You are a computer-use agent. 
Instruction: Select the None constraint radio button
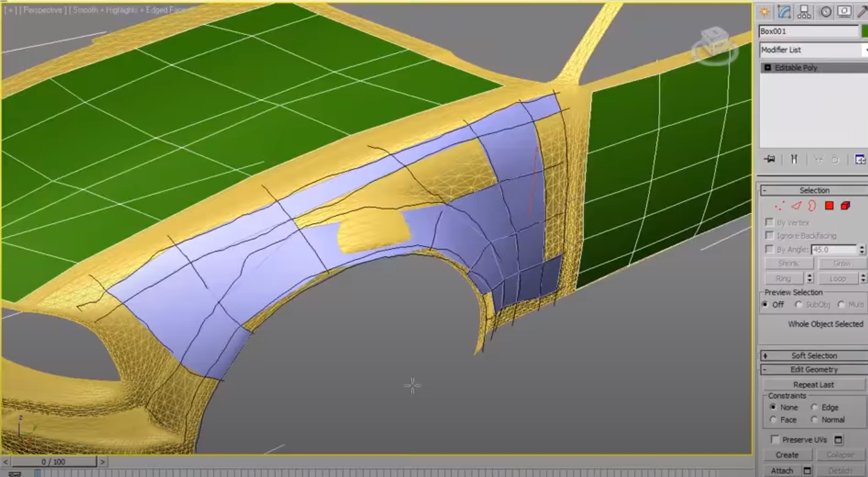pos(773,407)
